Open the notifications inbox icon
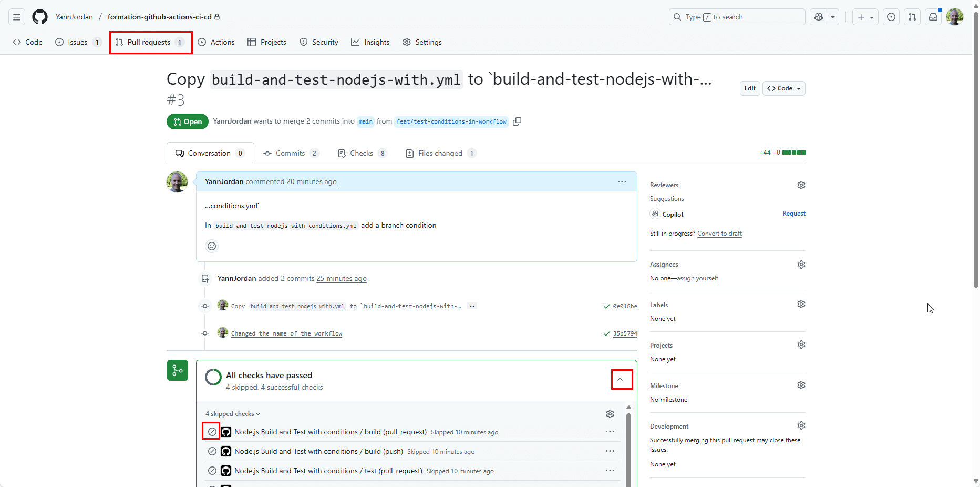 click(x=933, y=17)
